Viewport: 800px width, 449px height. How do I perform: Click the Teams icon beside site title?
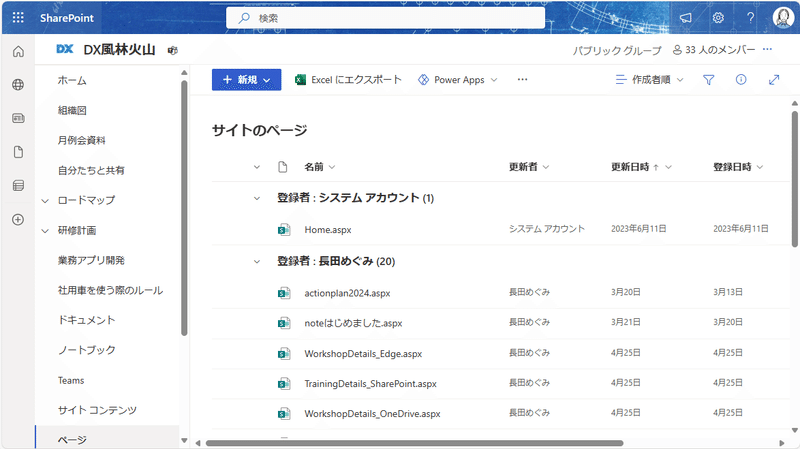tap(172, 50)
